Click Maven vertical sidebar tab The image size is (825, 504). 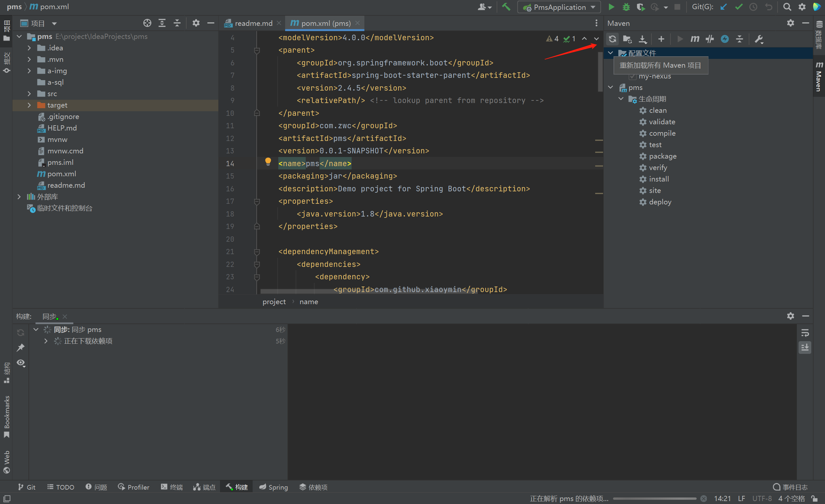tap(819, 77)
